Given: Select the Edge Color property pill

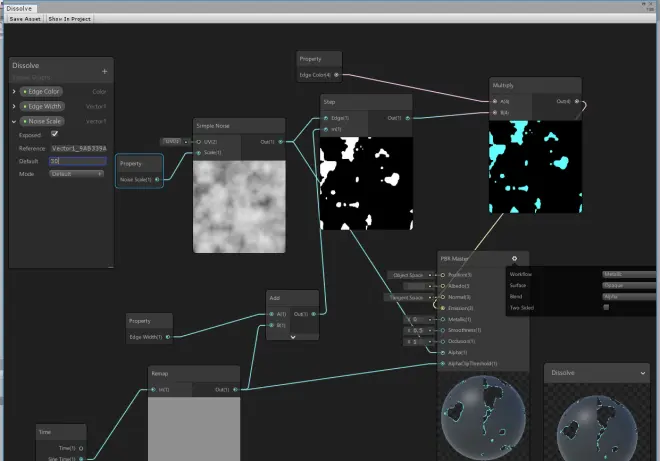Looking at the screenshot, I should pos(42,91).
